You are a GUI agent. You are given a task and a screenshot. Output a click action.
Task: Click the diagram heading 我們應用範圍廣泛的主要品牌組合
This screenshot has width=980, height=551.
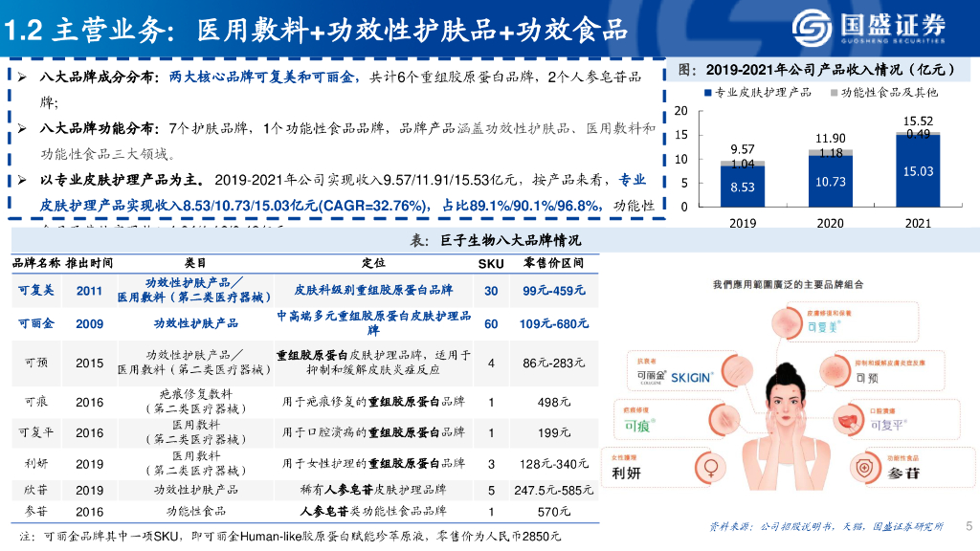click(x=789, y=284)
